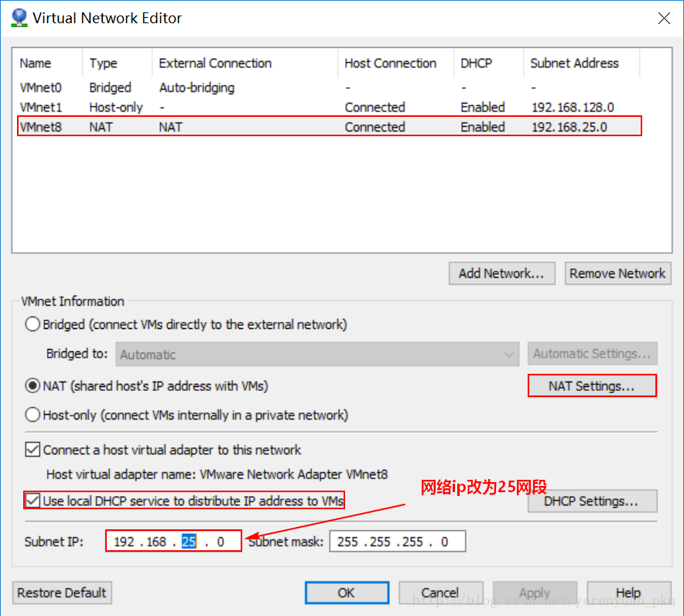This screenshot has height=616, width=684.
Task: Select the VMnet1 row in network list
Action: coord(330,107)
